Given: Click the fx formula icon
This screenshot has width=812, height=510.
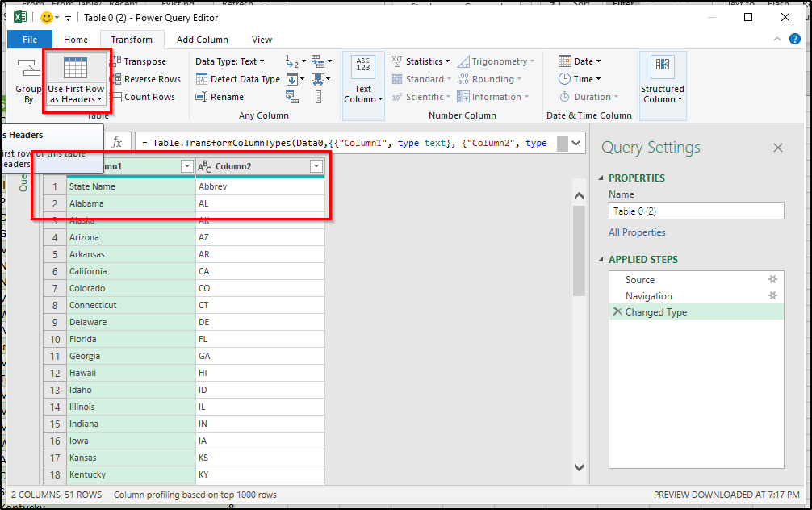Looking at the screenshot, I should coord(117,142).
